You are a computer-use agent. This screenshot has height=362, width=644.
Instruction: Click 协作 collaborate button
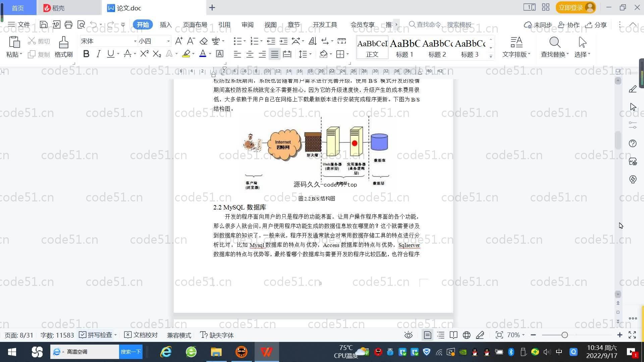[569, 25]
